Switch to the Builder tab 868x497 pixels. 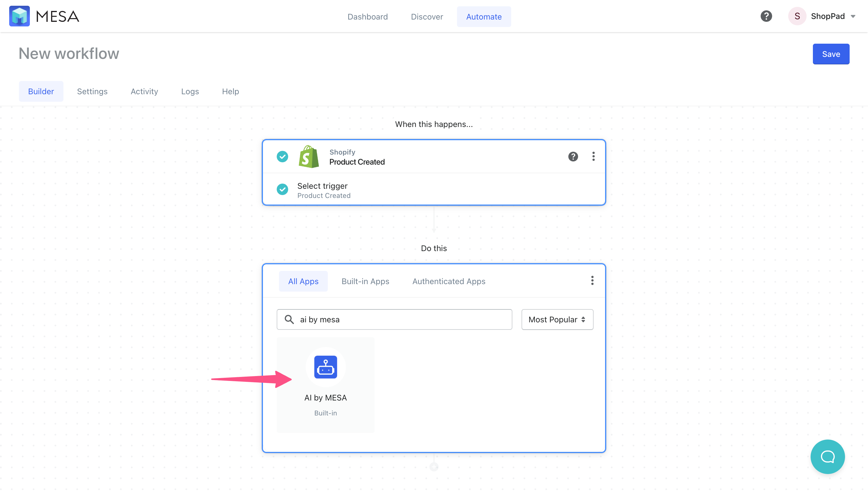coord(41,91)
